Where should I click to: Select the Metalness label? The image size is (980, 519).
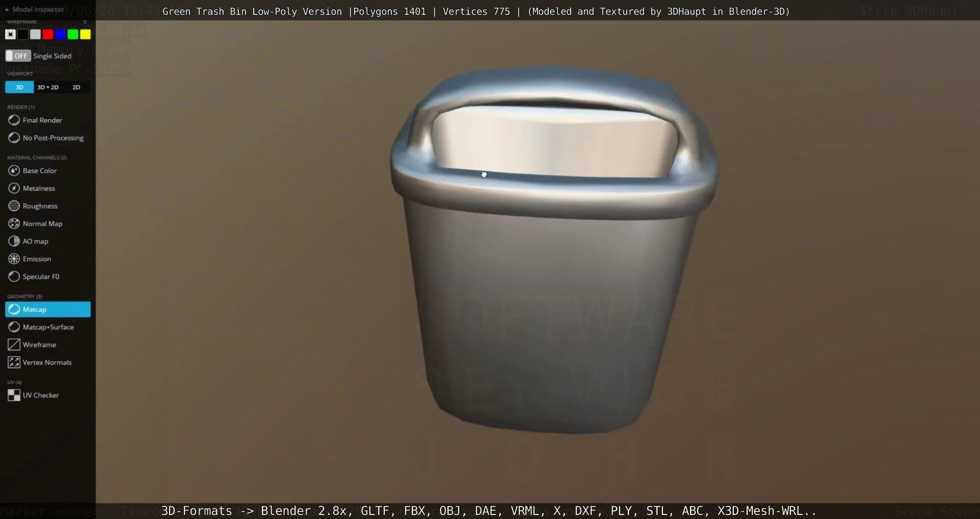(x=39, y=188)
